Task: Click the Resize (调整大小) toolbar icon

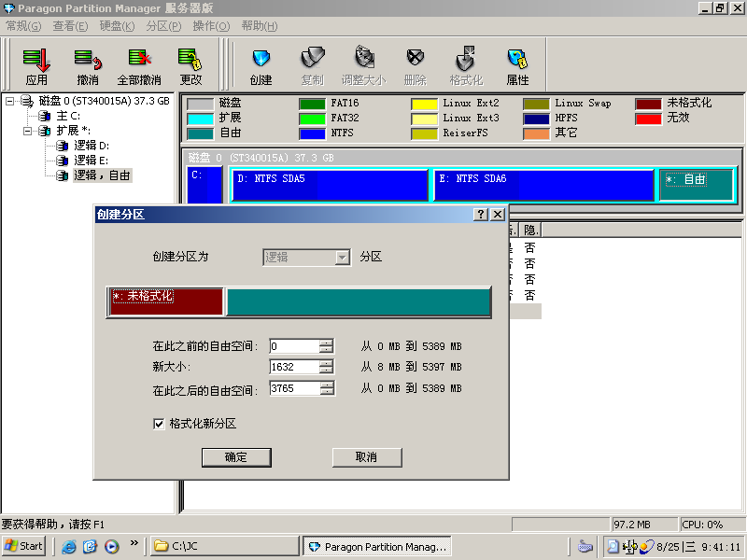Action: click(364, 58)
